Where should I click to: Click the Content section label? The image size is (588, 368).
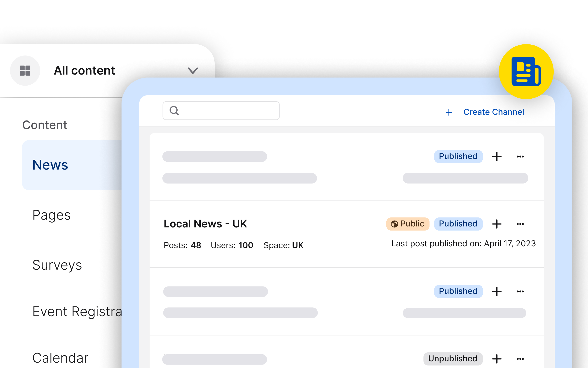(x=45, y=125)
